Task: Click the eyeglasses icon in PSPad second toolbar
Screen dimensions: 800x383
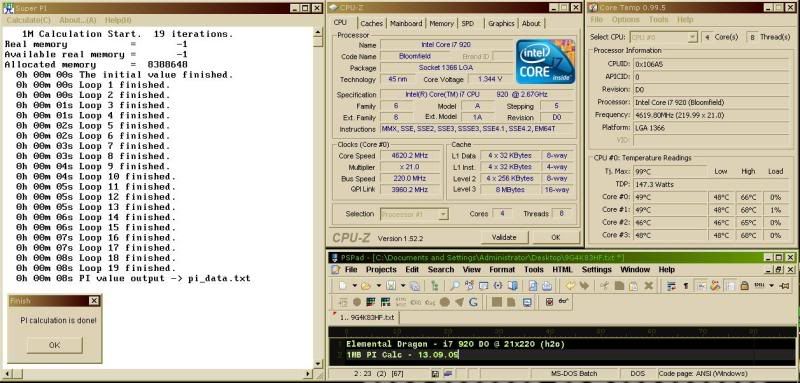Action: (x=564, y=301)
